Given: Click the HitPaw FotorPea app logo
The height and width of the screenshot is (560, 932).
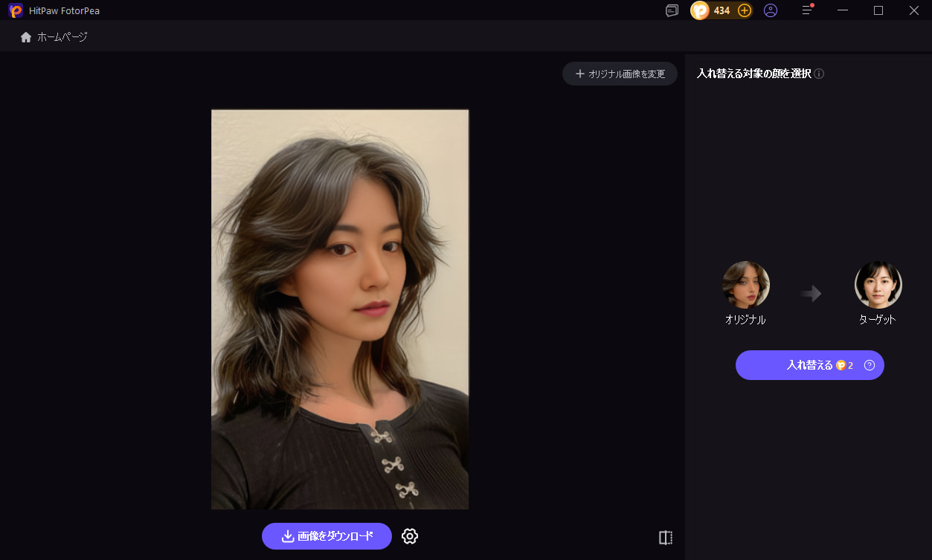Looking at the screenshot, I should point(16,10).
